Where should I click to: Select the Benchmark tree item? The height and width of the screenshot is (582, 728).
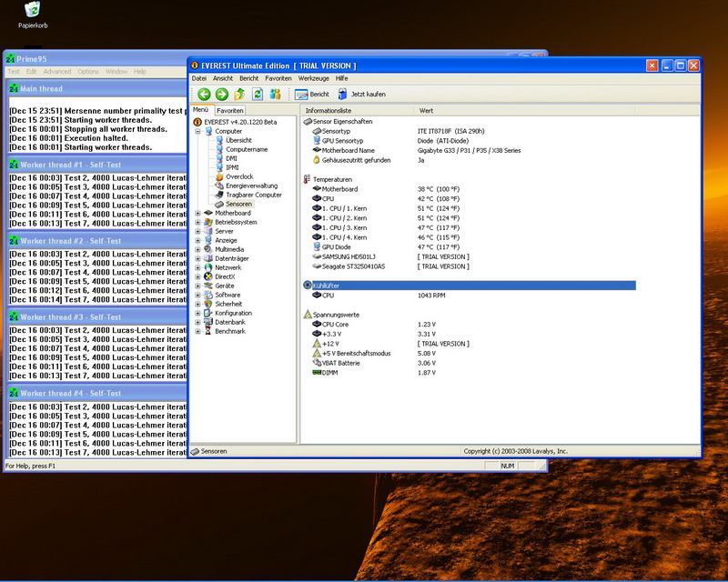pyautogui.click(x=230, y=331)
